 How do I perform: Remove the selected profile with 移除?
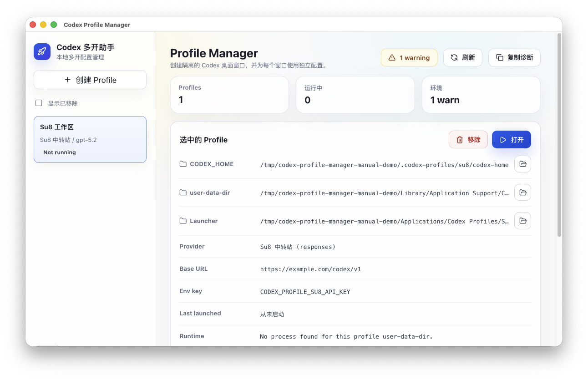[x=468, y=140]
